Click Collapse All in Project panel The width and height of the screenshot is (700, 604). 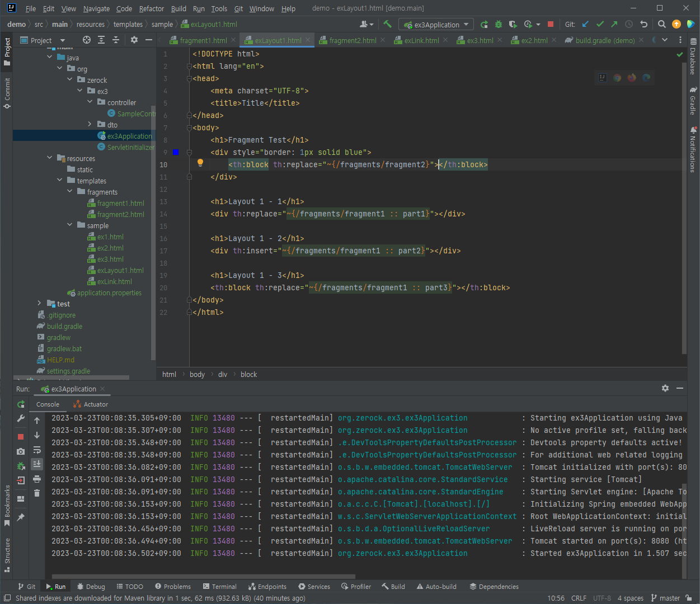(x=116, y=40)
